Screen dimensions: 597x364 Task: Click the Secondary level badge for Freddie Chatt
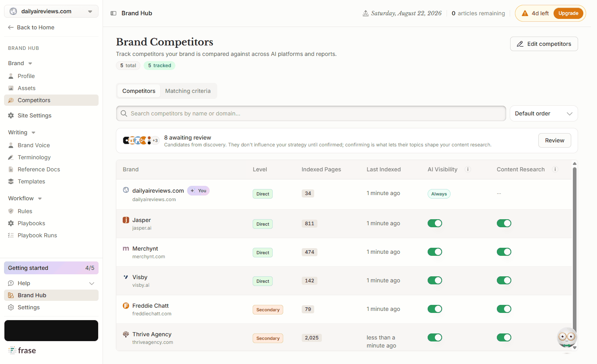pos(268,310)
